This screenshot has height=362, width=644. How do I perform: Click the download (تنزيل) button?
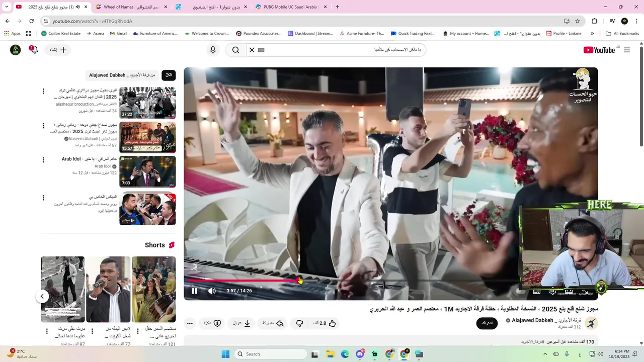[242, 323]
